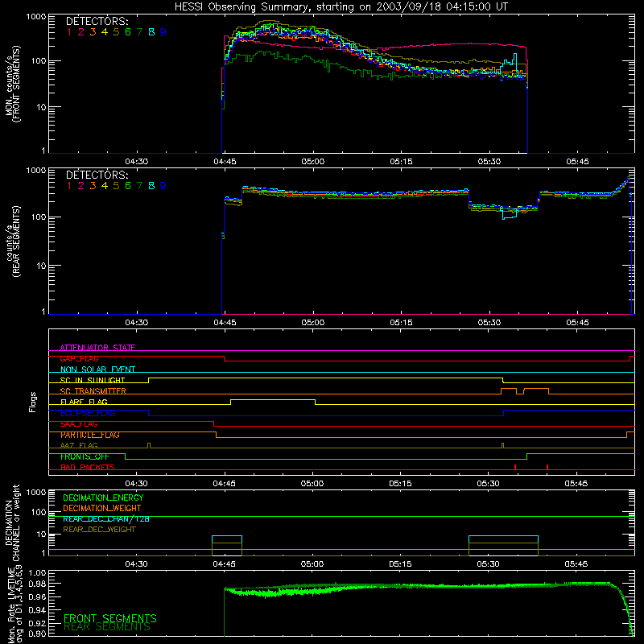Click the 05:00 tick under the rear segments plot
The image size is (644, 644).
coord(313,323)
